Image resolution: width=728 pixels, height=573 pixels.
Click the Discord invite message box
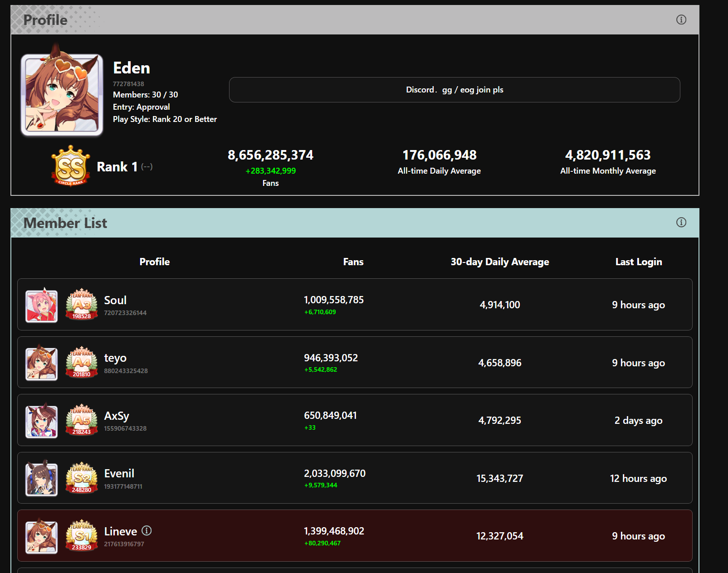pos(454,90)
